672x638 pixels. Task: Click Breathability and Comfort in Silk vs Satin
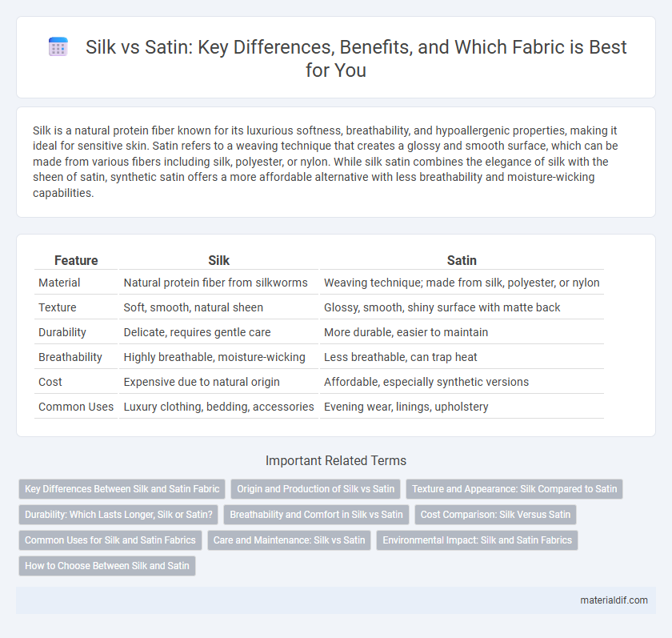click(316, 515)
